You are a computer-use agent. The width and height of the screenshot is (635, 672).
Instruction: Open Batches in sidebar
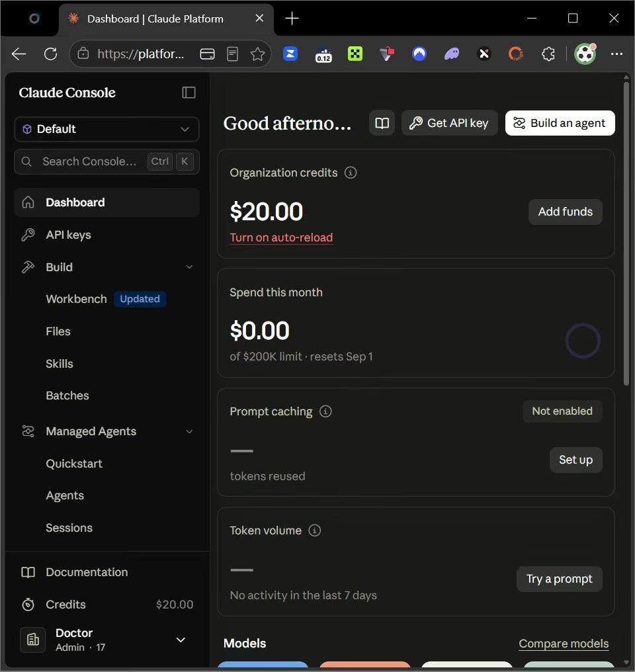point(67,396)
